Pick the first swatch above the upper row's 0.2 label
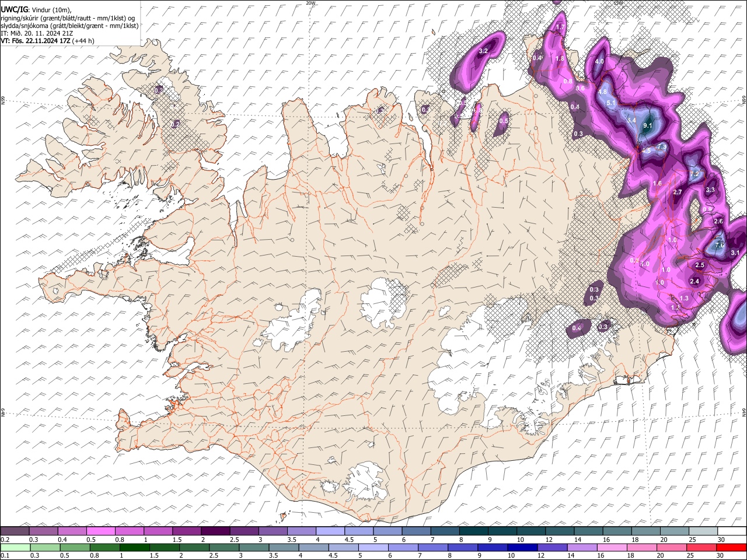This screenshot has height=560, width=747. 15,531
